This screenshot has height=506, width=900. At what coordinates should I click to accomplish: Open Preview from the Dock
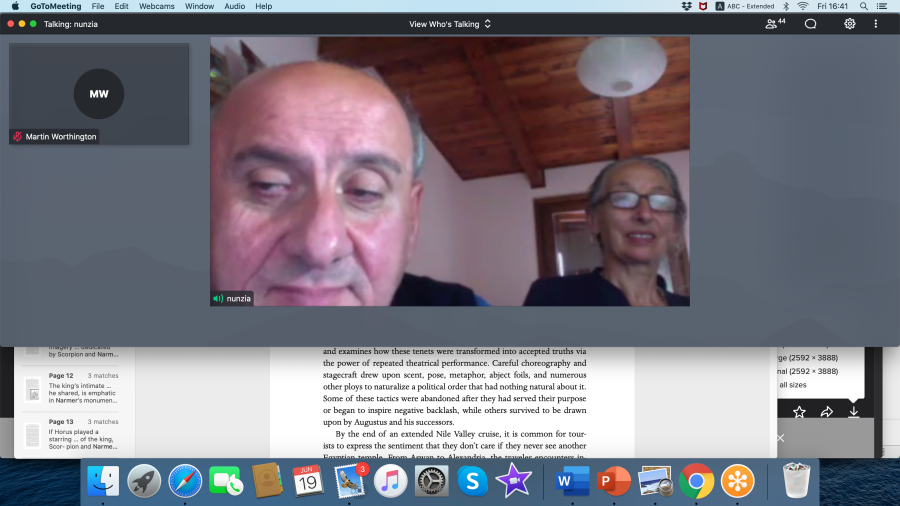(655, 481)
